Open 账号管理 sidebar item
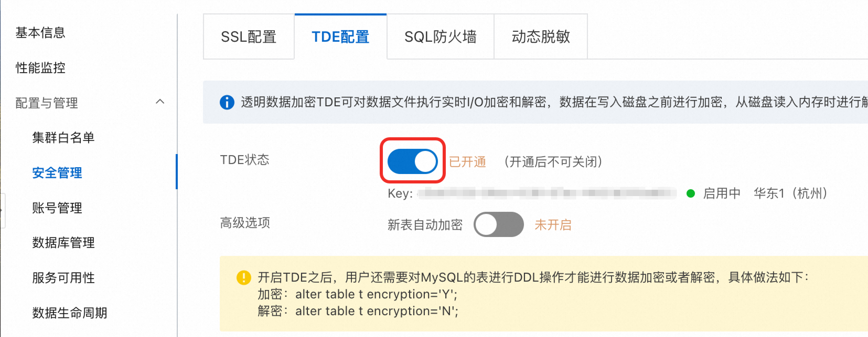Image resolution: width=868 pixels, height=337 pixels. (x=57, y=208)
